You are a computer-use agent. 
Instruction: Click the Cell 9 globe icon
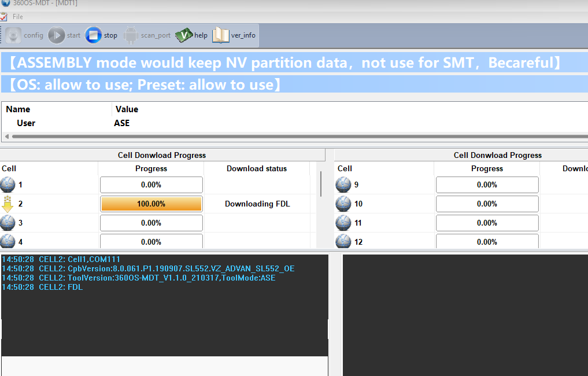click(343, 185)
